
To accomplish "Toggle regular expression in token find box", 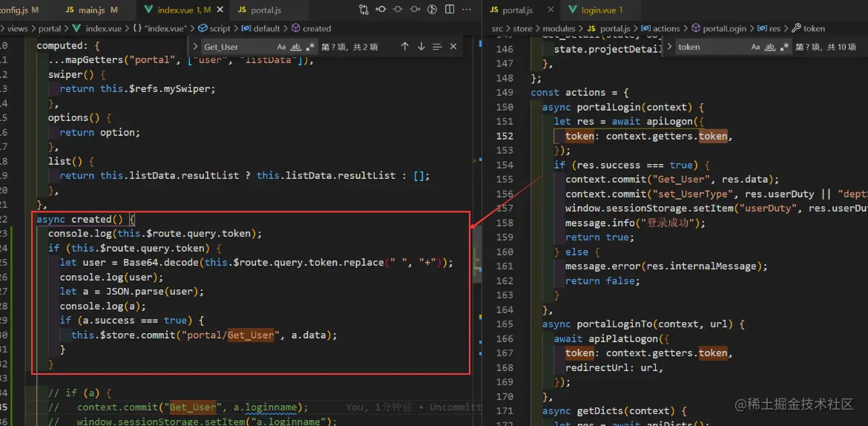I will tap(784, 47).
